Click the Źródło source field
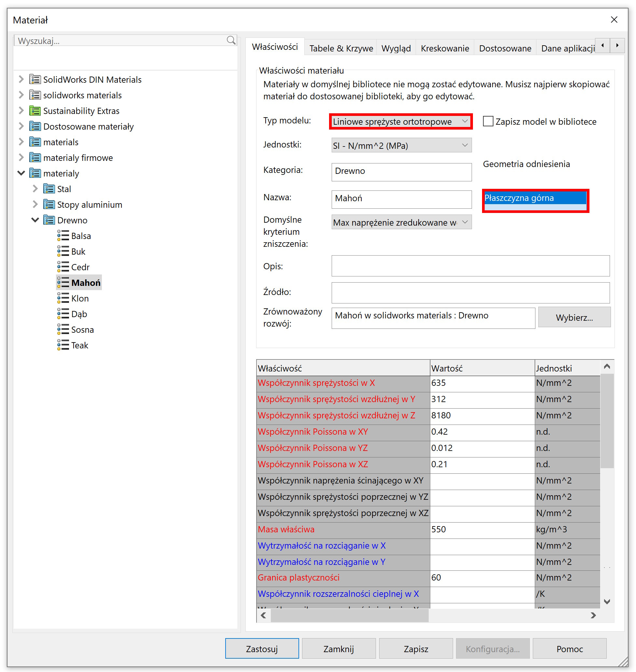Screen dimensions: 636x672 470,292
